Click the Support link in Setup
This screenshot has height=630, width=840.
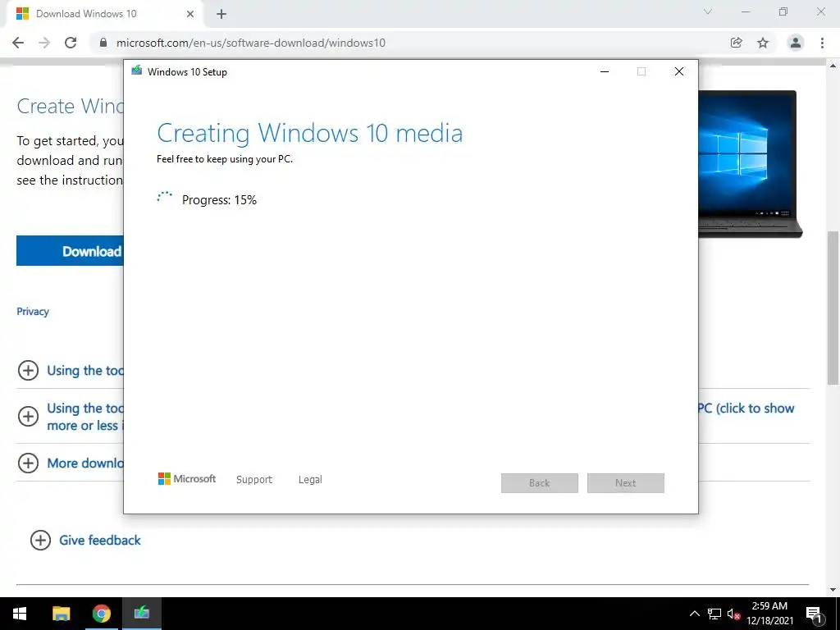[254, 479]
